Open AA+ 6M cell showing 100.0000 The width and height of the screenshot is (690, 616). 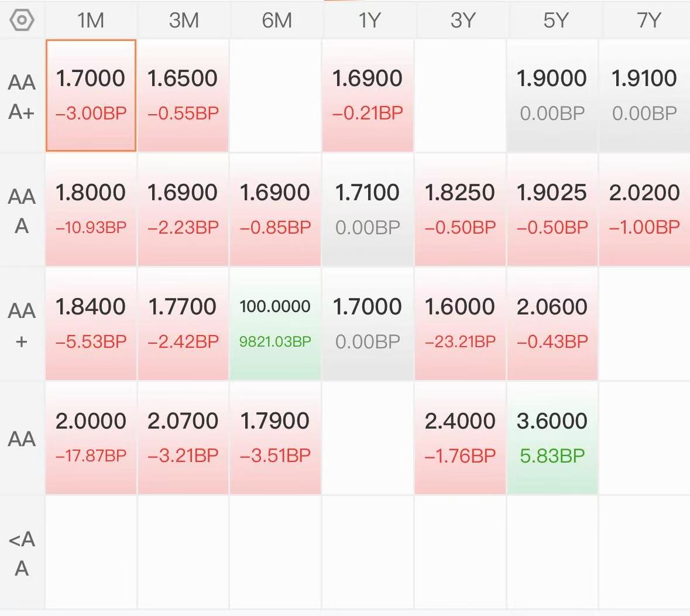(275, 324)
